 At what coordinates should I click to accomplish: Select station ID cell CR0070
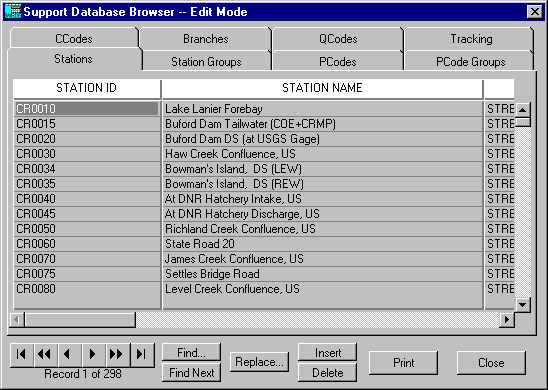[87, 259]
